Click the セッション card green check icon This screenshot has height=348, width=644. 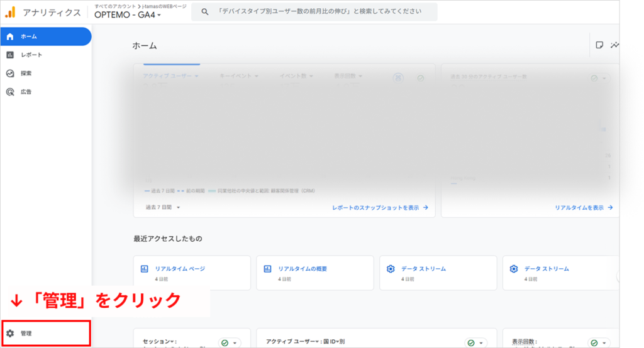tap(225, 343)
